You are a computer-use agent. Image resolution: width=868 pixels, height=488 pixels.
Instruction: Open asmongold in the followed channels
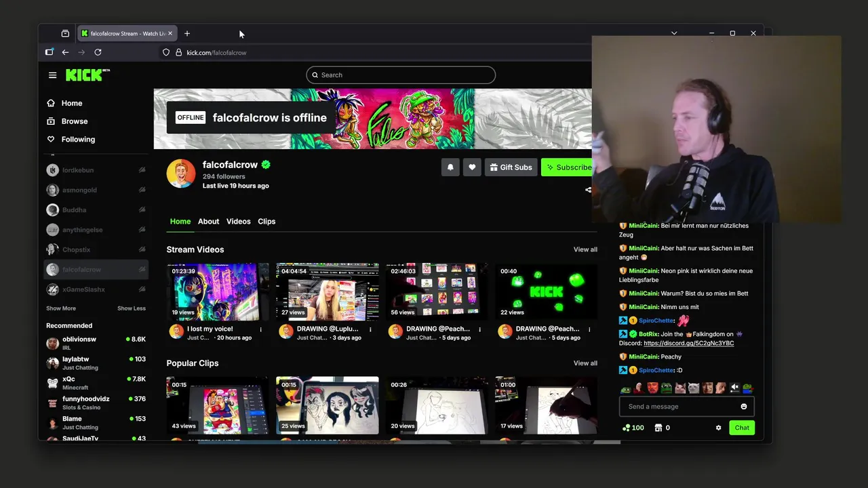[96, 190]
